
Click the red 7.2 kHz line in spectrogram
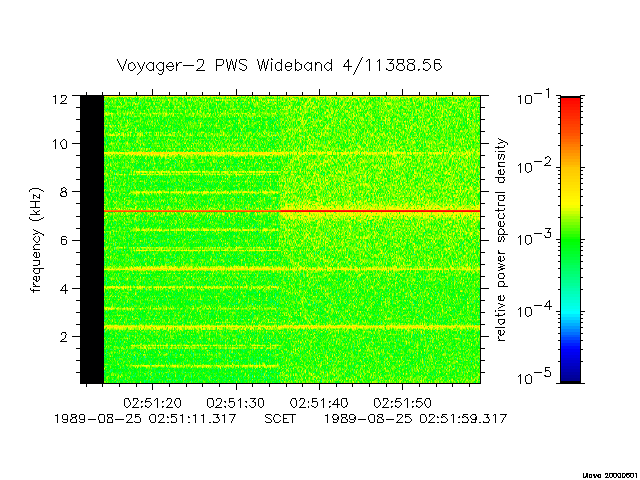(292, 211)
